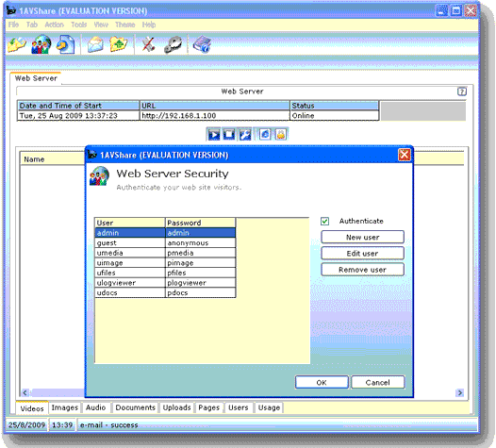The width and height of the screenshot is (496, 448).
Task: Click the pmedia password cell
Action: (201, 253)
